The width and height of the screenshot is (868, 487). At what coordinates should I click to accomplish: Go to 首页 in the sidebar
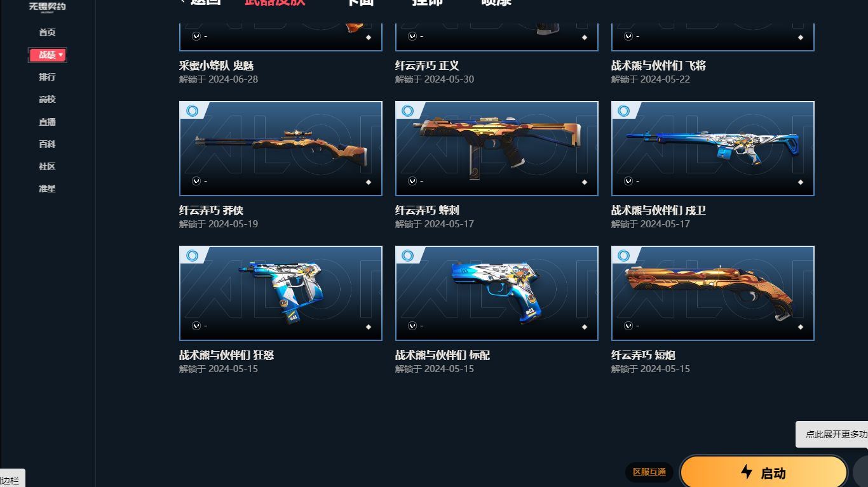pos(47,32)
